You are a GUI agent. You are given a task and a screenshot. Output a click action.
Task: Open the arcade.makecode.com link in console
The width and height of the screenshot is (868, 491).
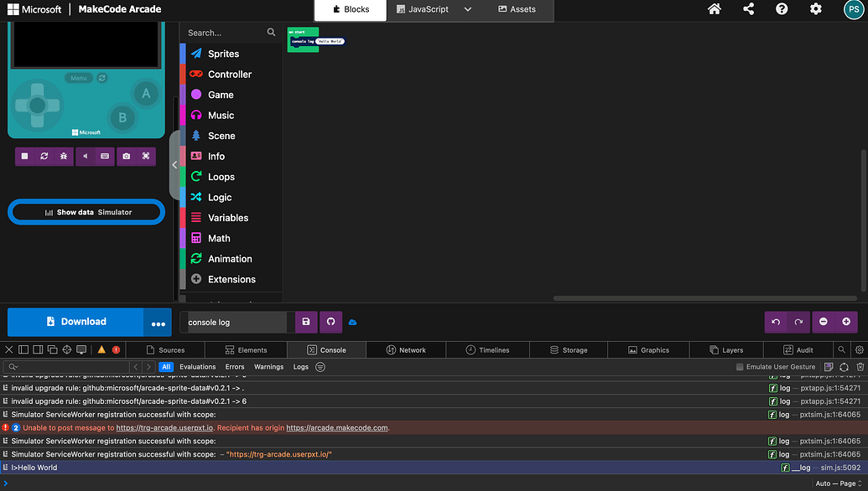335,427
